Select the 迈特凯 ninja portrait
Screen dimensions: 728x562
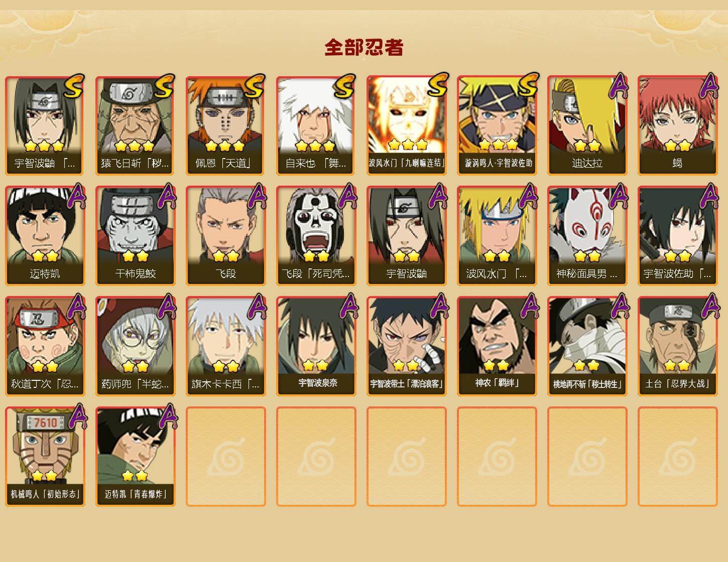[45, 236]
